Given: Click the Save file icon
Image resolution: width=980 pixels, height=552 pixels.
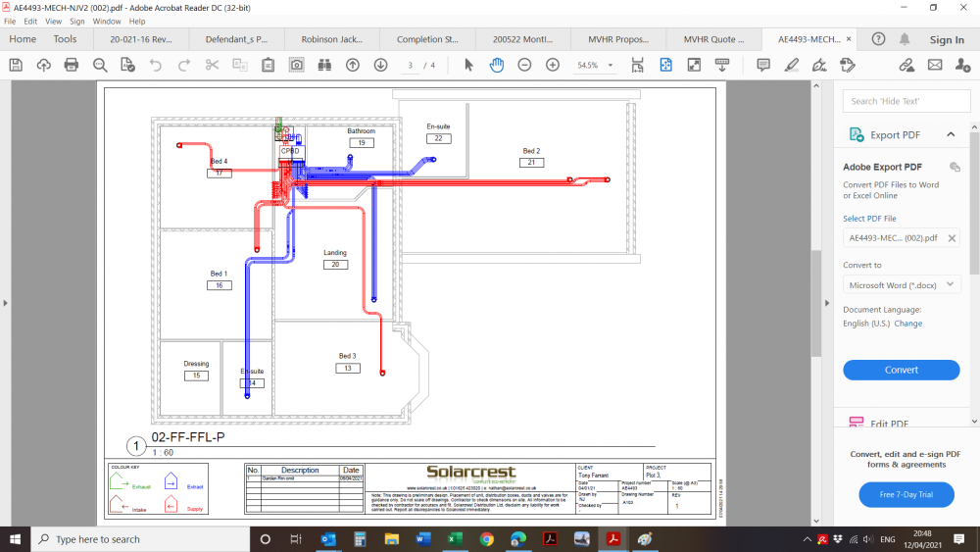Looking at the screenshot, I should (x=17, y=65).
